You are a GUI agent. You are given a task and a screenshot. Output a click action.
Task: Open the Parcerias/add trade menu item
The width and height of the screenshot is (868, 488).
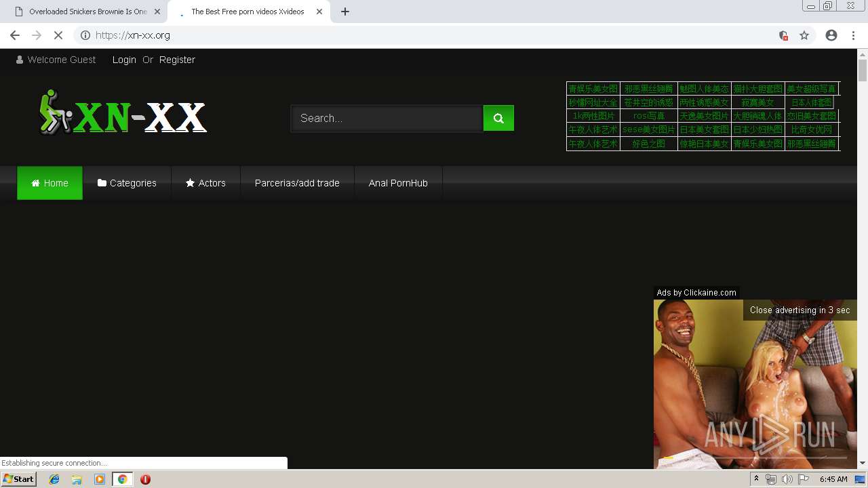click(297, 183)
